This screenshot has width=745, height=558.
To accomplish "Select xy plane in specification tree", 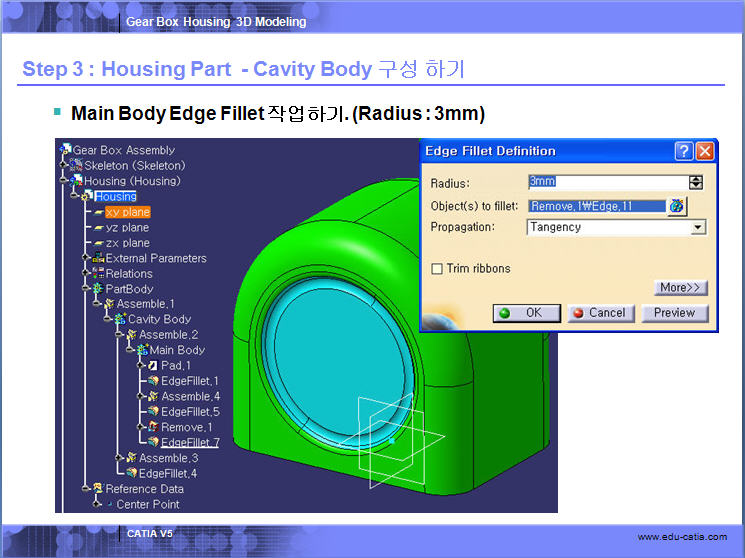I will 127,212.
